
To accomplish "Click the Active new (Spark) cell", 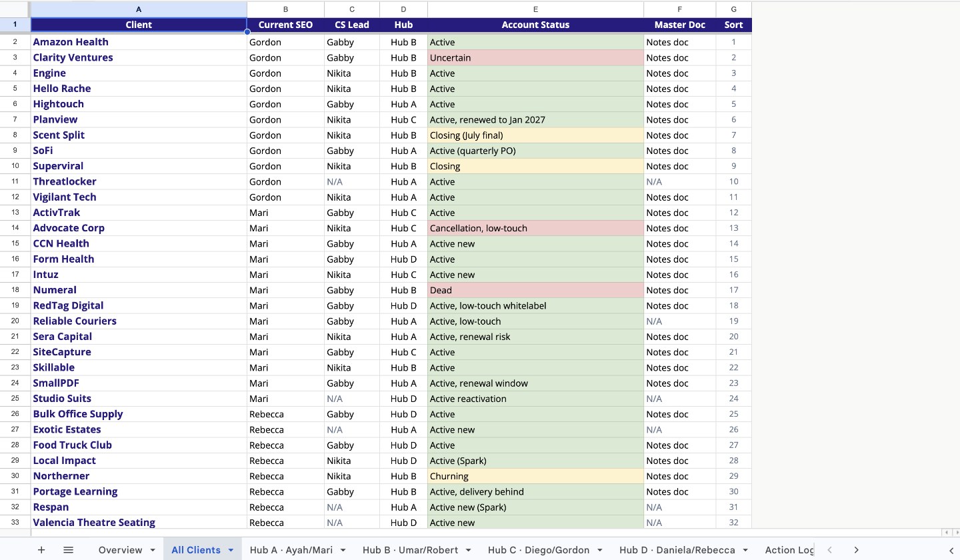I will pos(535,507).
